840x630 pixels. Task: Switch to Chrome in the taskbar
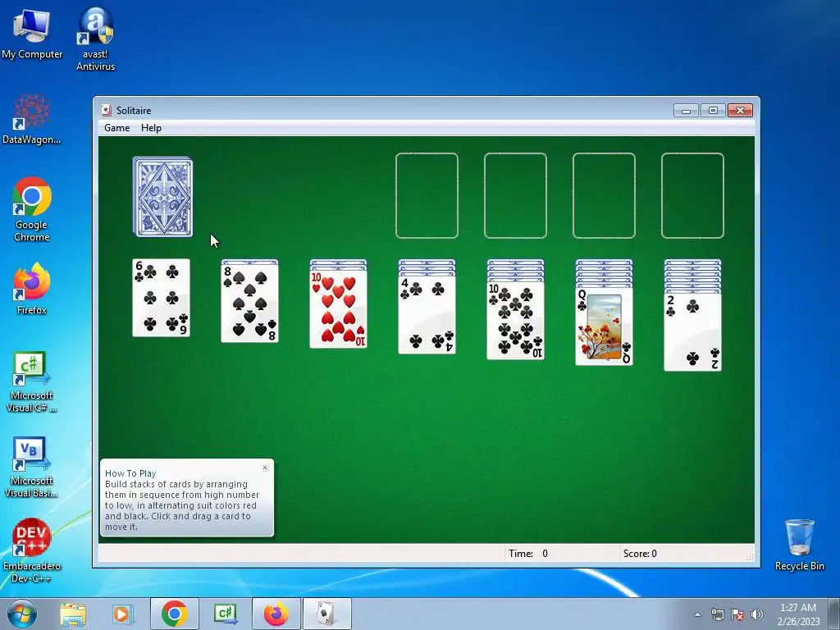tap(174, 614)
